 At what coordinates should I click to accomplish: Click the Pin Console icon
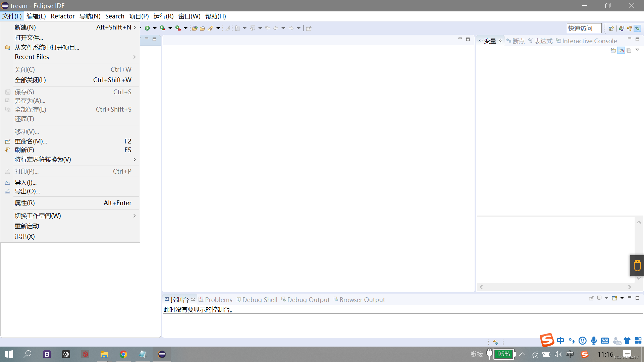[x=591, y=298]
